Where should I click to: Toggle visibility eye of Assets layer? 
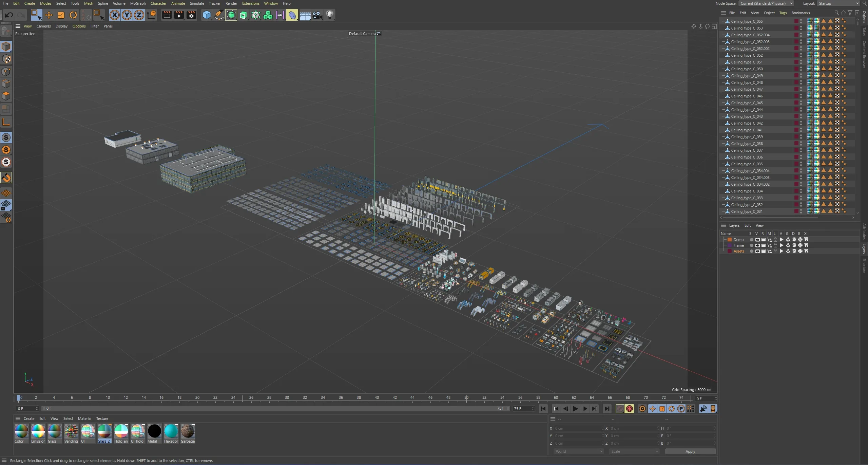pos(757,251)
